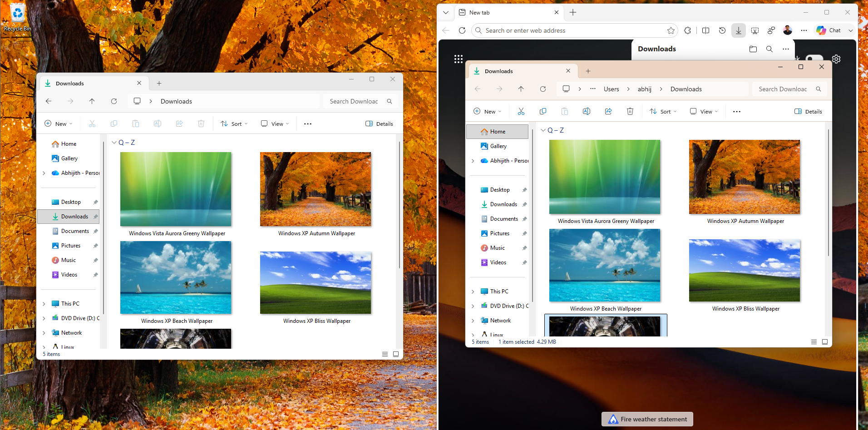Click Back arrow in left Explorer window
Viewport: 868px width, 430px height.
click(x=49, y=101)
